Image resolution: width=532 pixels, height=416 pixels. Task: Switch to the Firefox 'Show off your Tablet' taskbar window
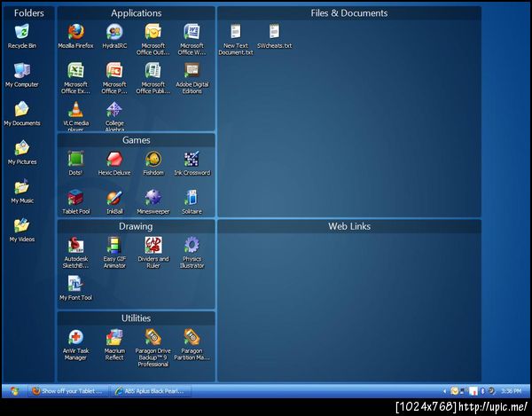68,391
